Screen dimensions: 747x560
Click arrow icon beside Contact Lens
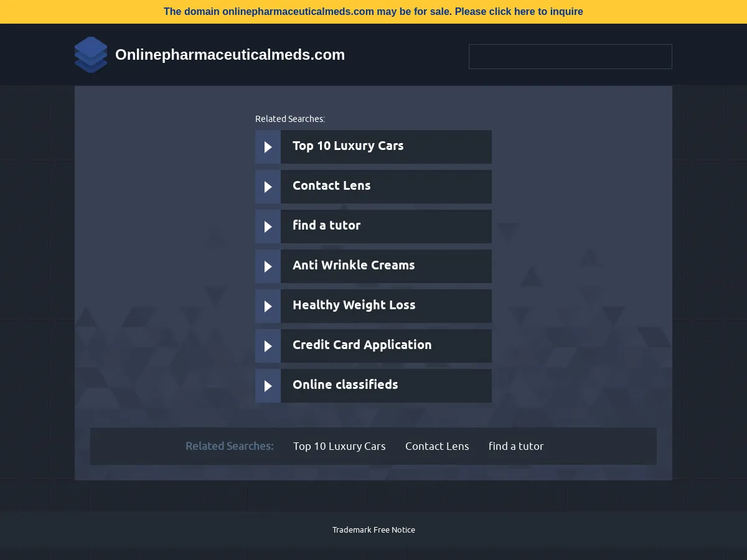pos(268,187)
